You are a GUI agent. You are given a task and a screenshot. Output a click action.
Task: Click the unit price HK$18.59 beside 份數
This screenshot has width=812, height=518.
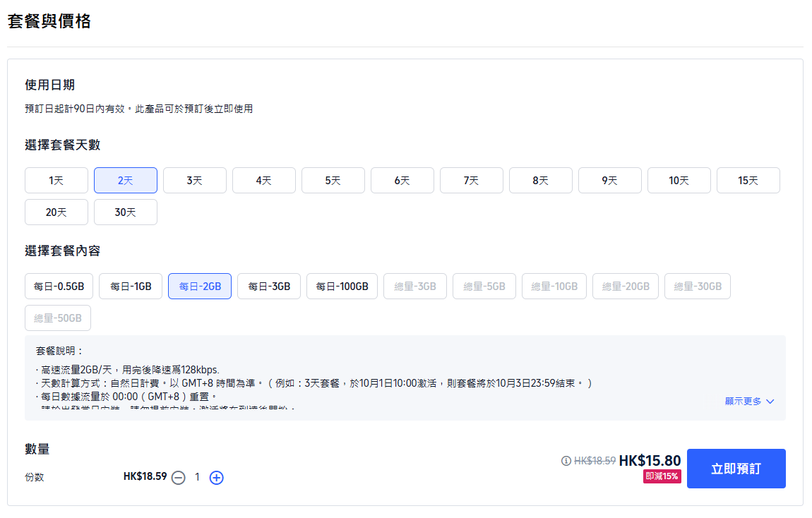(x=145, y=476)
